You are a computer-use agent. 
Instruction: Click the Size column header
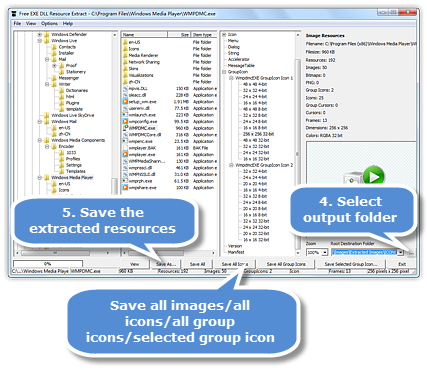tap(179, 35)
